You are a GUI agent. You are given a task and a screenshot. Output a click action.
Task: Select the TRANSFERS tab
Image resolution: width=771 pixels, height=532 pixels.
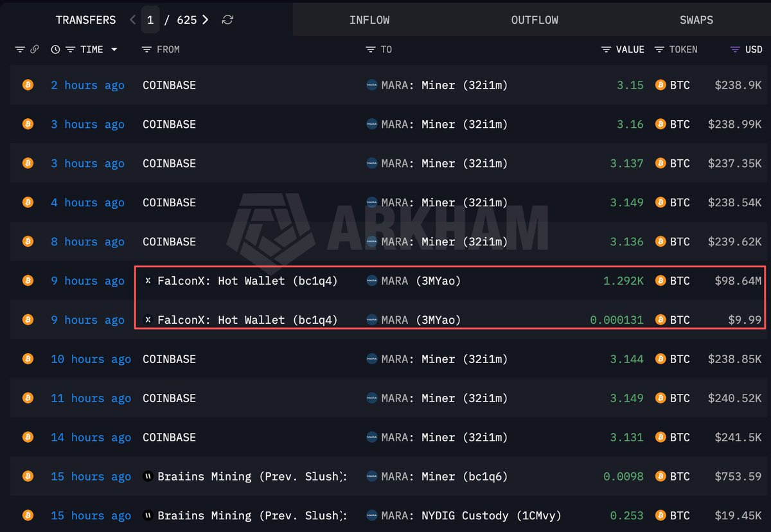pyautogui.click(x=85, y=20)
